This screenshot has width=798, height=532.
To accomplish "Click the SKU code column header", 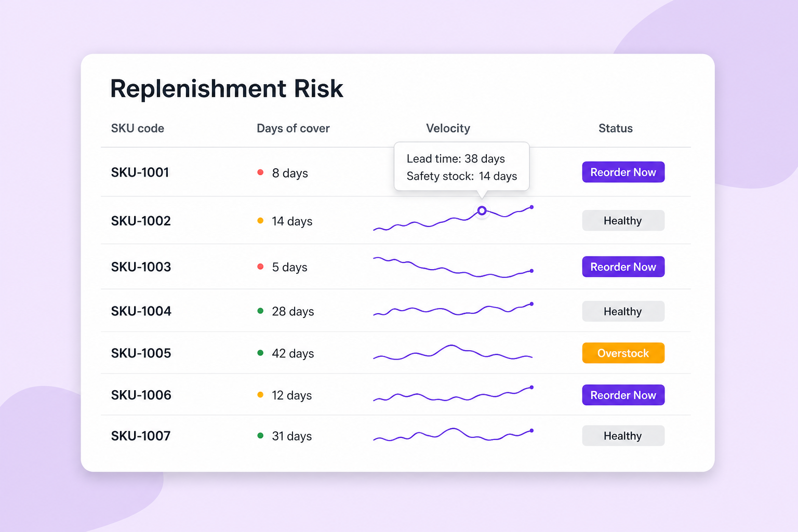I will pos(138,128).
